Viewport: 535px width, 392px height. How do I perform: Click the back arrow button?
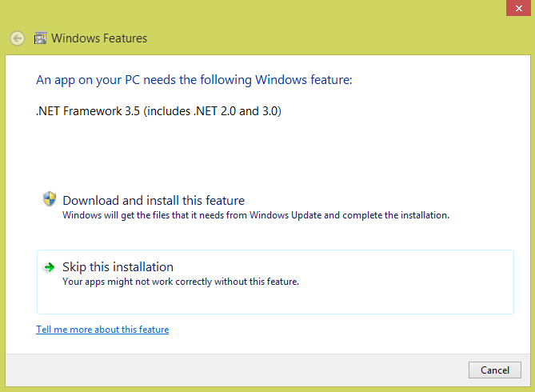click(17, 38)
